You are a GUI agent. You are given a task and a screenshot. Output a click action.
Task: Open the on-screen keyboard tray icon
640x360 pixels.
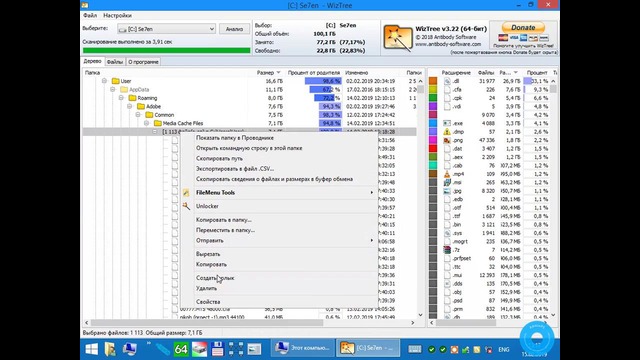(x=415, y=349)
